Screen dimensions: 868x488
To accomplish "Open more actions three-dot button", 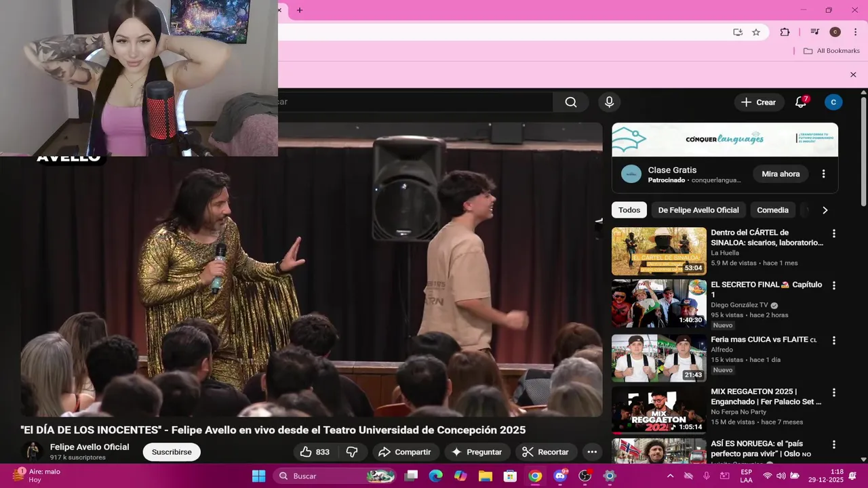I will [592, 452].
